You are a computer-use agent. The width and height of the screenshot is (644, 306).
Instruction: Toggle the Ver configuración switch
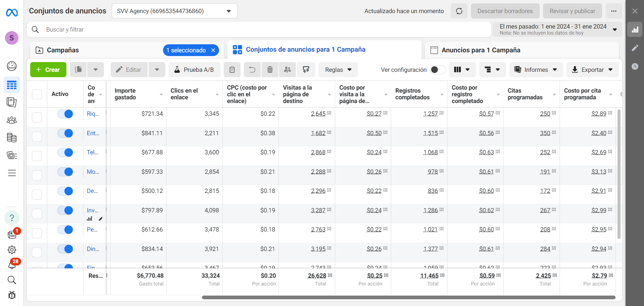point(438,70)
